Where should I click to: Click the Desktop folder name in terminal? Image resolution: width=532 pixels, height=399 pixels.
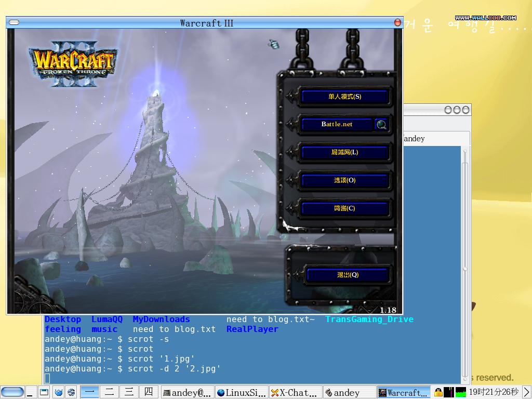point(63,320)
